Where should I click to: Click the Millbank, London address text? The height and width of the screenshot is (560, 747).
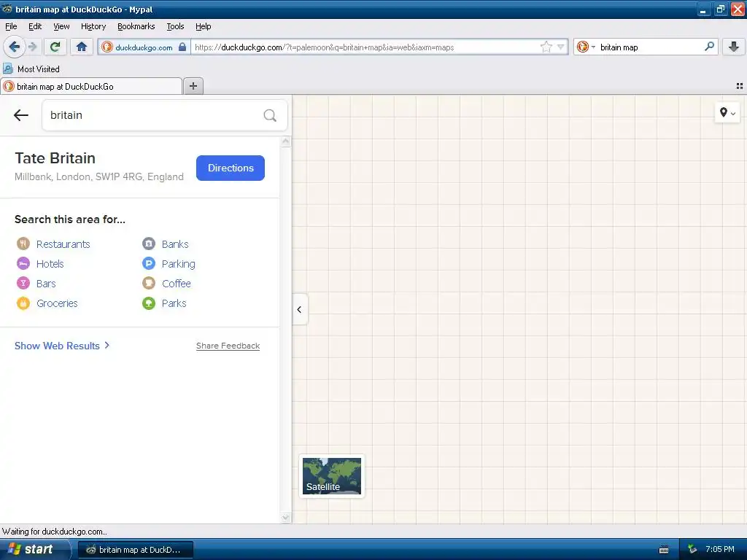tap(98, 176)
